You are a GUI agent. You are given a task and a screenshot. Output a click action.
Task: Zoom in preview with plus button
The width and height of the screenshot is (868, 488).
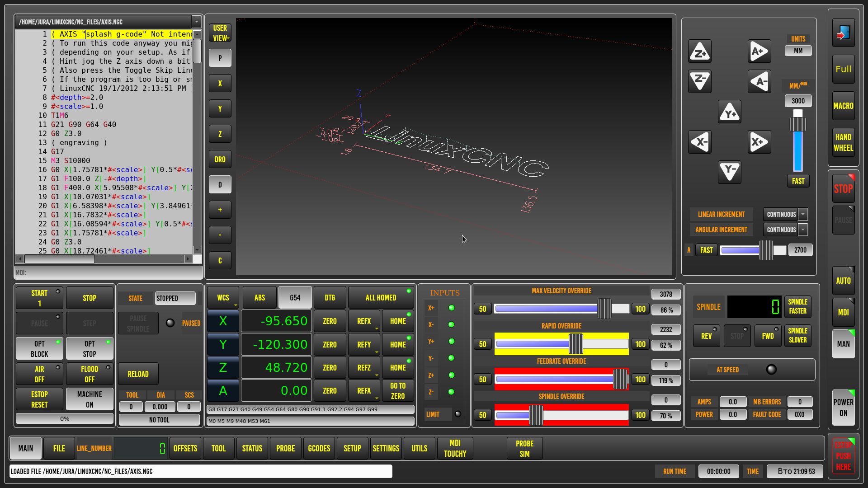click(x=220, y=210)
